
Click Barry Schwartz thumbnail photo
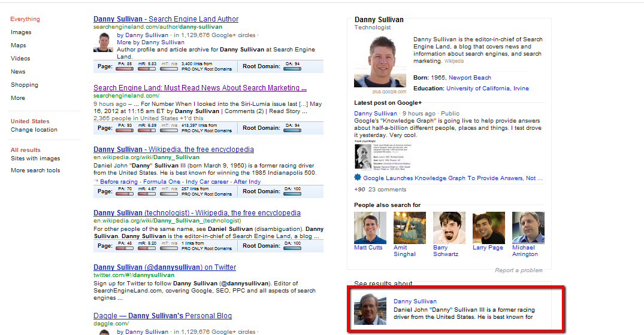[449, 227]
